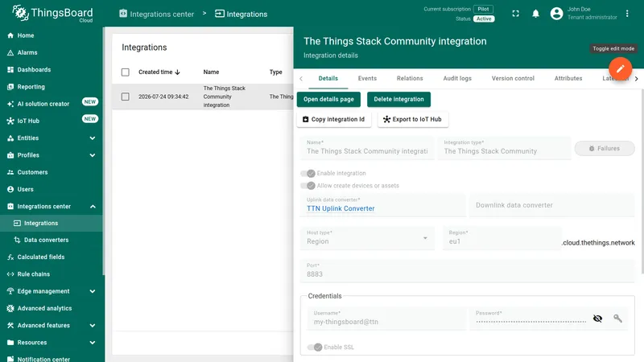644x362 pixels.
Task: Toggle Allow create devices or assets
Action: pos(308,186)
